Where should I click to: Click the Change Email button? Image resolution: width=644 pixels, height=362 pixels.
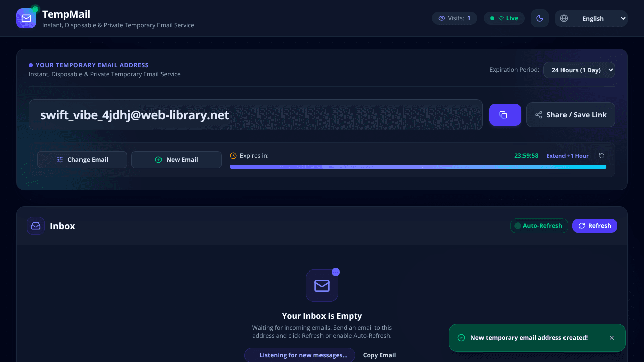point(82,160)
